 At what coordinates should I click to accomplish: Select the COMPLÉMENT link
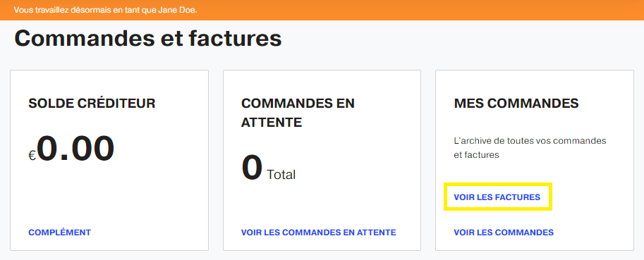click(x=59, y=233)
